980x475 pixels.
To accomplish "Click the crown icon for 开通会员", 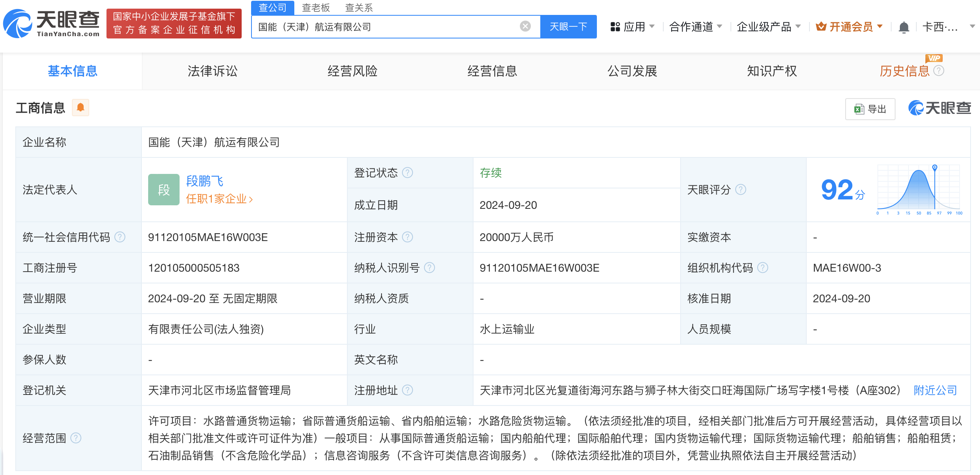I will click(821, 26).
